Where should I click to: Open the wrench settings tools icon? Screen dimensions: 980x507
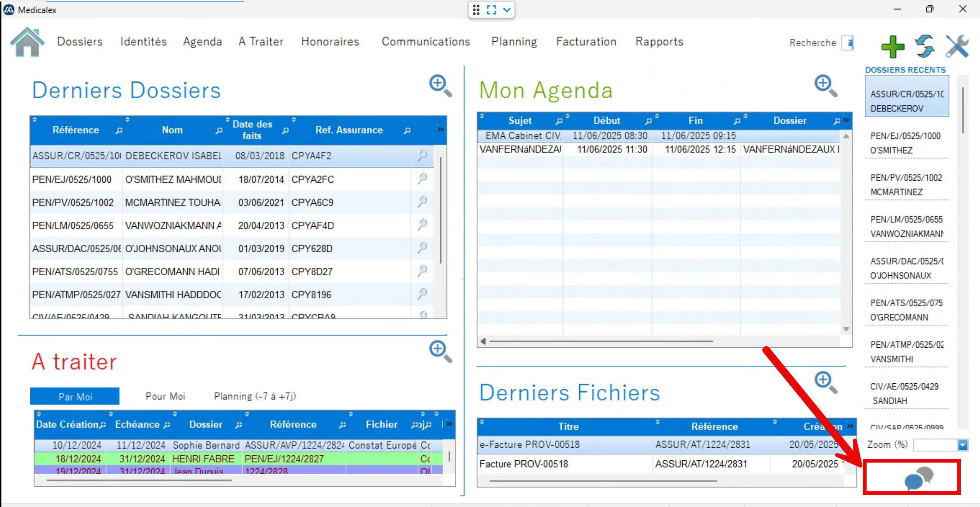tap(957, 46)
